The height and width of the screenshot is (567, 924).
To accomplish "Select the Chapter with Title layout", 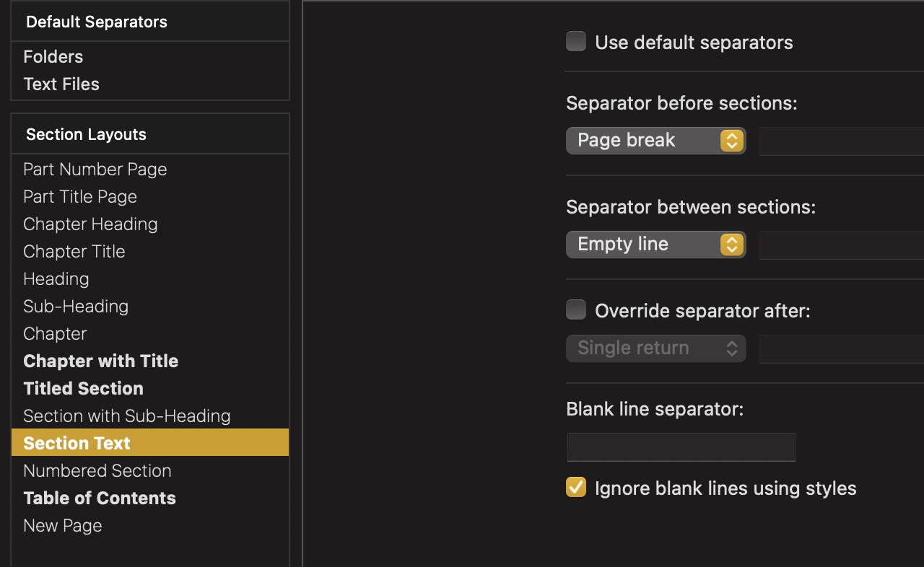I will (100, 361).
